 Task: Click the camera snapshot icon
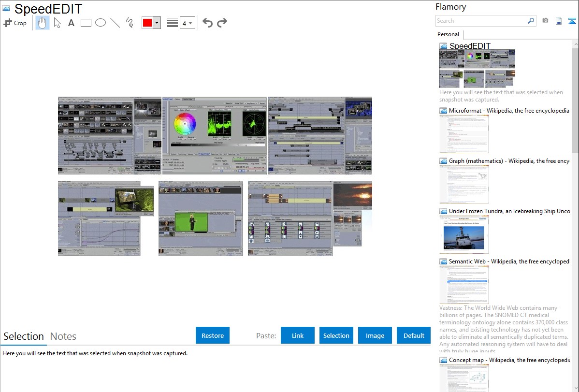click(545, 21)
